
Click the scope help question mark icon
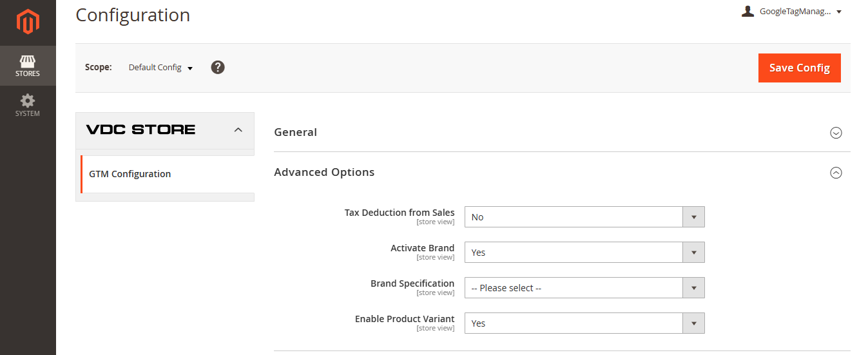(218, 68)
